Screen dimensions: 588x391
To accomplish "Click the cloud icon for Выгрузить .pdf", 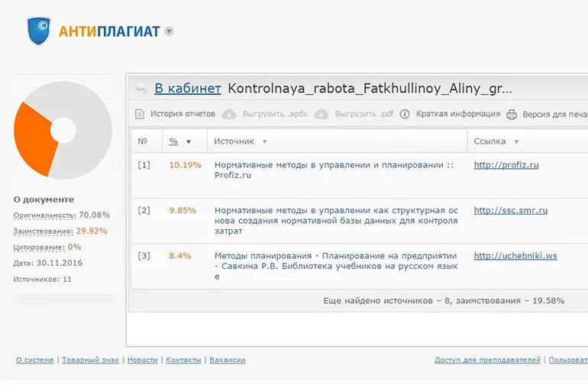I will 321,114.
